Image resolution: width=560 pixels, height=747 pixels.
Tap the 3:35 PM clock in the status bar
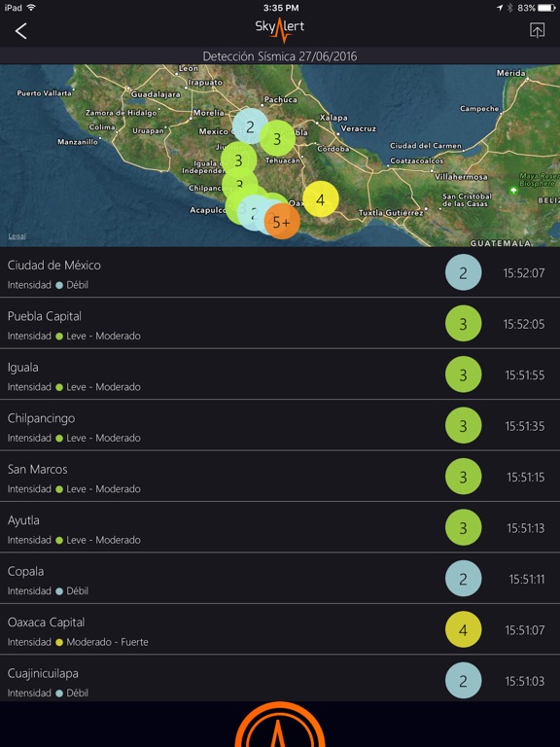pos(280,8)
